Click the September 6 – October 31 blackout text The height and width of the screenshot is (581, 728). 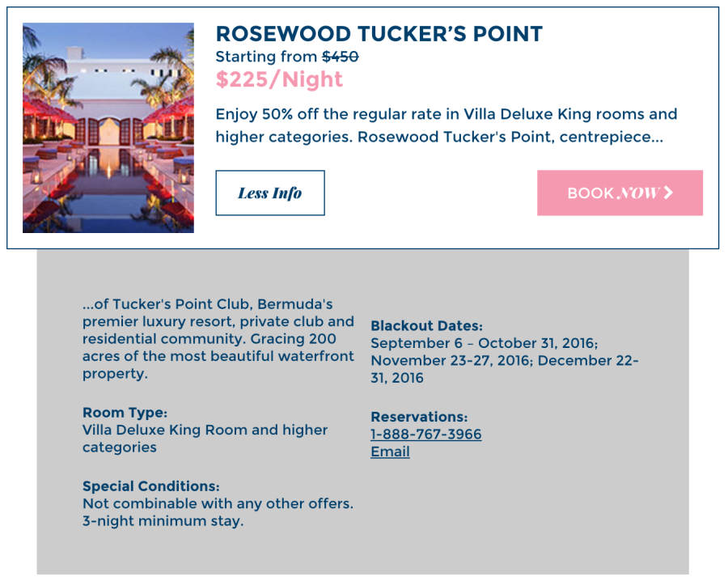point(484,343)
